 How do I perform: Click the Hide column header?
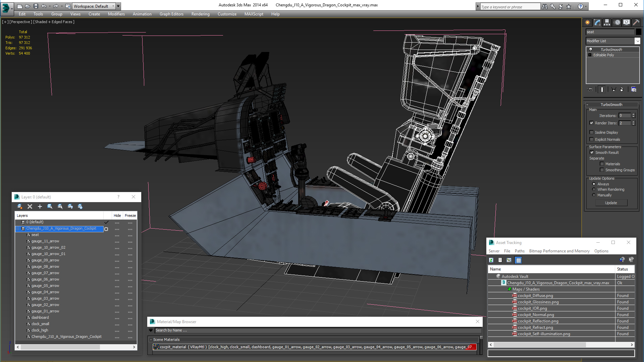[117, 216]
